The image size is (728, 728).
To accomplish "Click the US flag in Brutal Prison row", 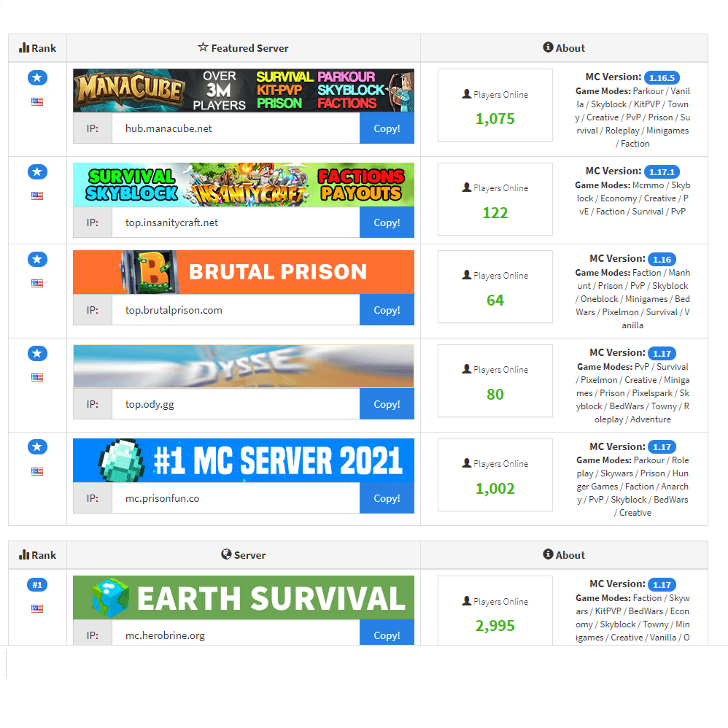I will click(x=37, y=283).
